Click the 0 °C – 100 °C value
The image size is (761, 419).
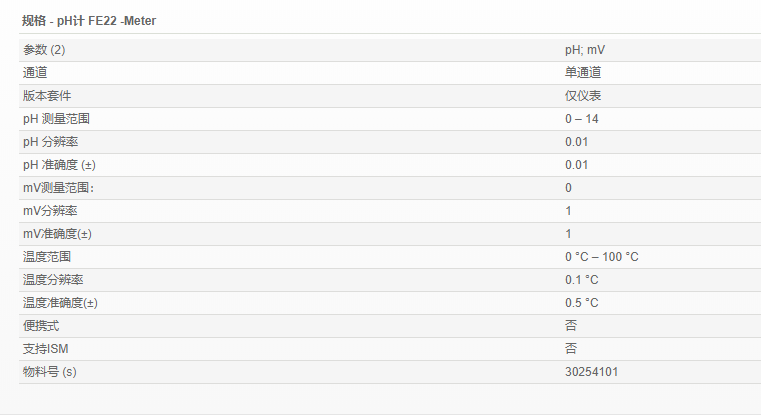coord(602,257)
